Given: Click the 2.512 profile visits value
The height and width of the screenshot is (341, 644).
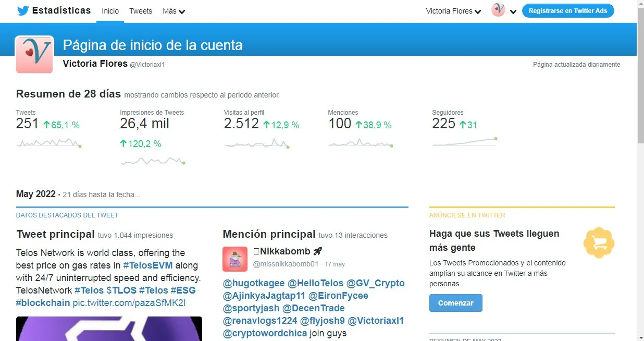Looking at the screenshot, I should pyautogui.click(x=241, y=124).
